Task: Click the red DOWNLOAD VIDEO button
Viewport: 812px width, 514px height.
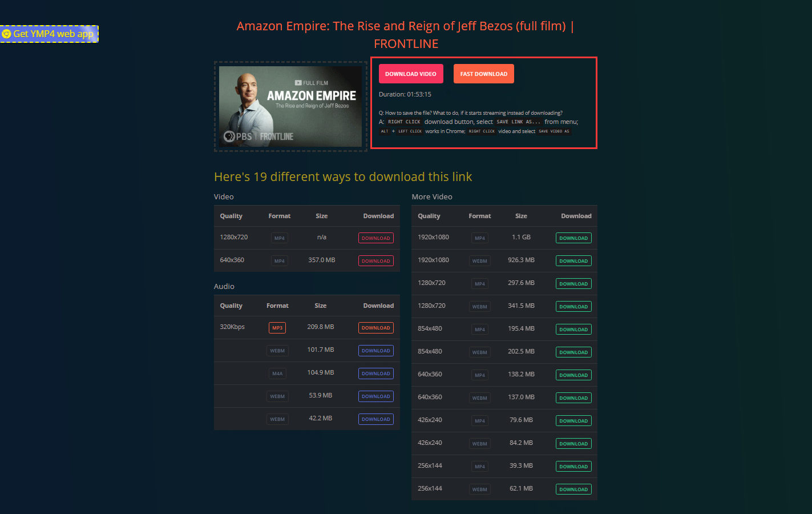Action: click(x=411, y=74)
